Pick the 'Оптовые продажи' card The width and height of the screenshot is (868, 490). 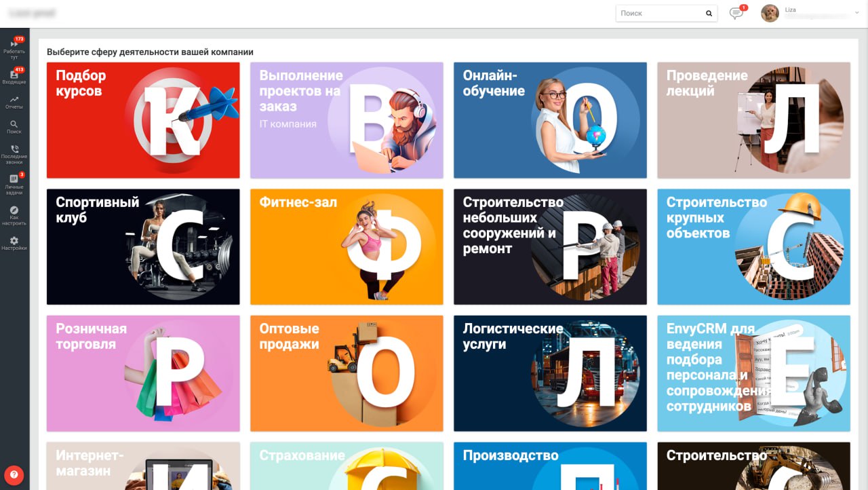pyautogui.click(x=347, y=373)
